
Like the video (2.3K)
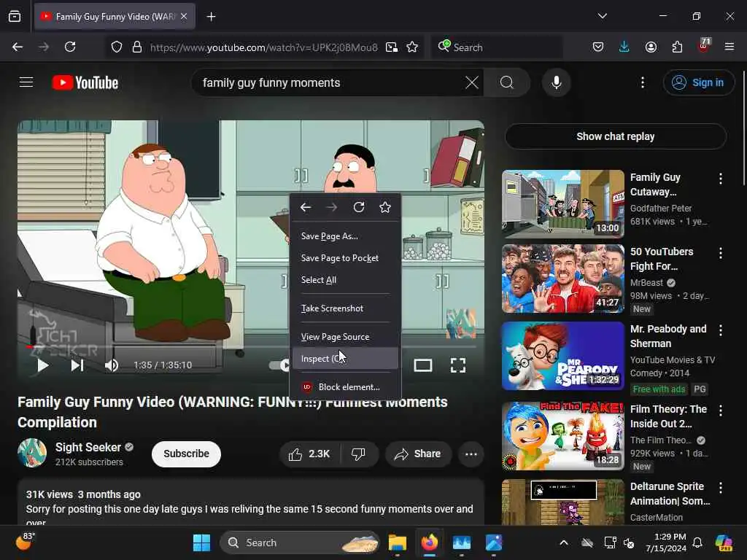tap(310, 454)
